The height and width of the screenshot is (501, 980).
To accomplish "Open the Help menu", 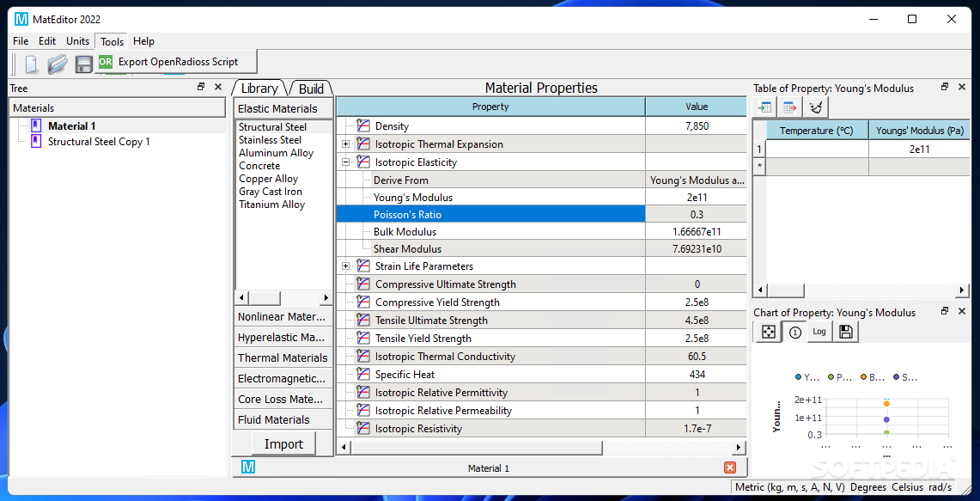I will tap(143, 41).
